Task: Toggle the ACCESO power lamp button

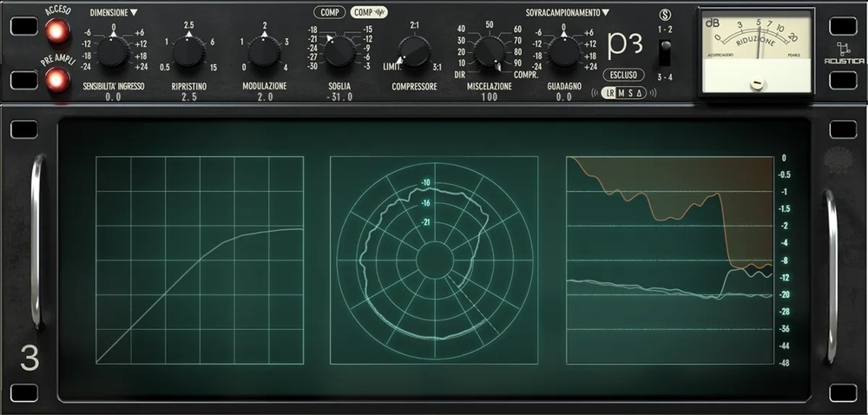Action: point(58,30)
